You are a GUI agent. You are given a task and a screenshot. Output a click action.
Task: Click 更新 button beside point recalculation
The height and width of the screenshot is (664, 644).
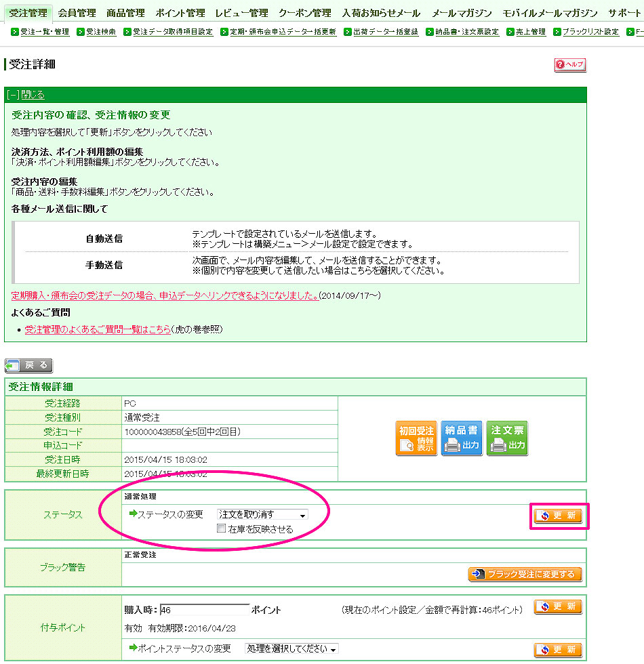pyautogui.click(x=558, y=606)
